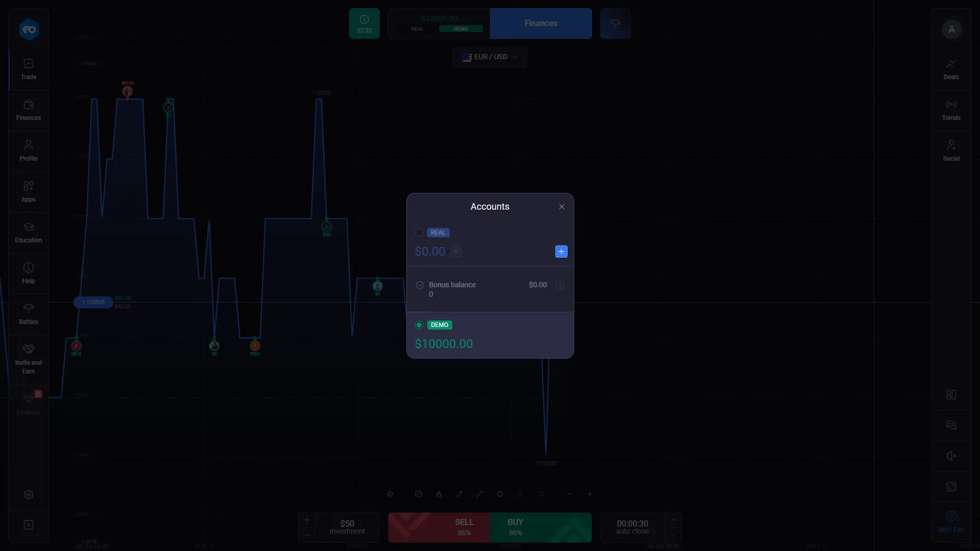Open the Social panel
This screenshot has width=980, height=551.
pyautogui.click(x=951, y=151)
